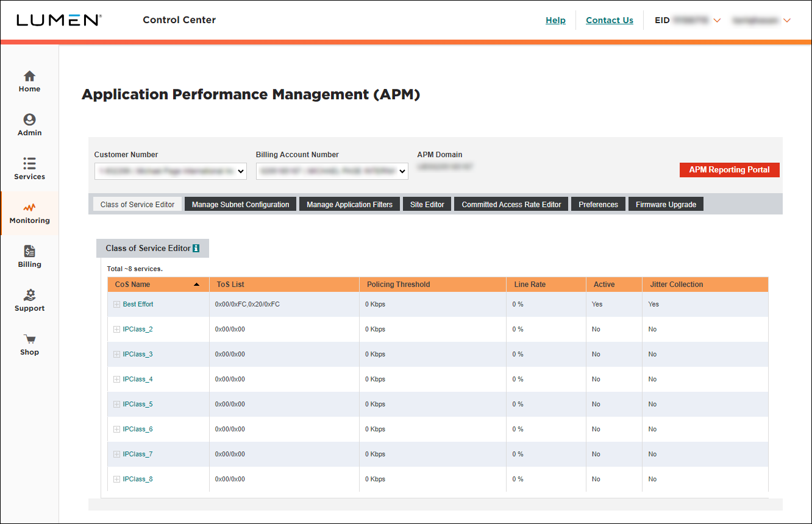Viewport: 812px width, 524px height.
Task: Expand the Best Effort row
Action: pos(116,304)
